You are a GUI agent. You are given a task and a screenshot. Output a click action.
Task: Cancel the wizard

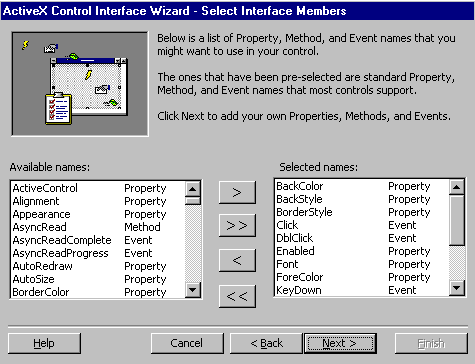pos(187,343)
